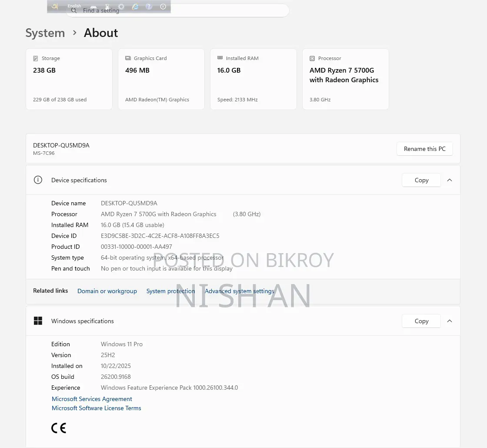487x448 pixels.
Task: Select the Pen and touch value text
Action: [x=167, y=268]
